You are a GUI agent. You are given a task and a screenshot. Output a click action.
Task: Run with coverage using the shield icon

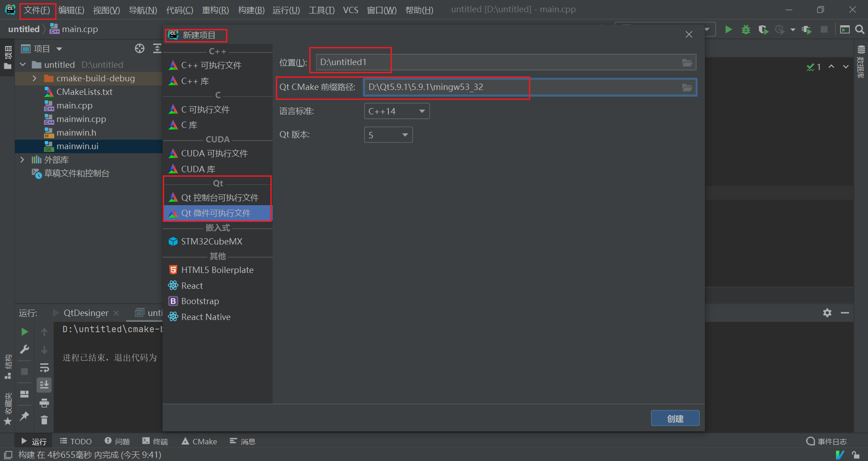764,29
